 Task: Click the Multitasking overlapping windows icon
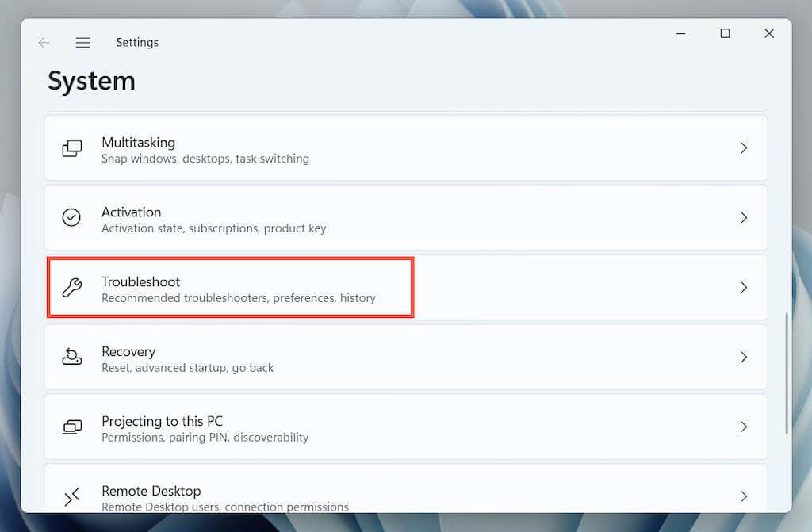72,148
